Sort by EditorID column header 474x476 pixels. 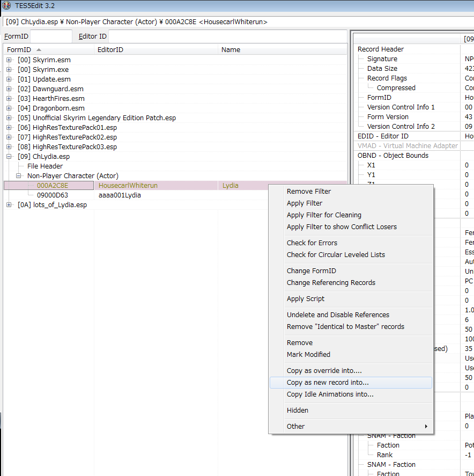coord(156,50)
